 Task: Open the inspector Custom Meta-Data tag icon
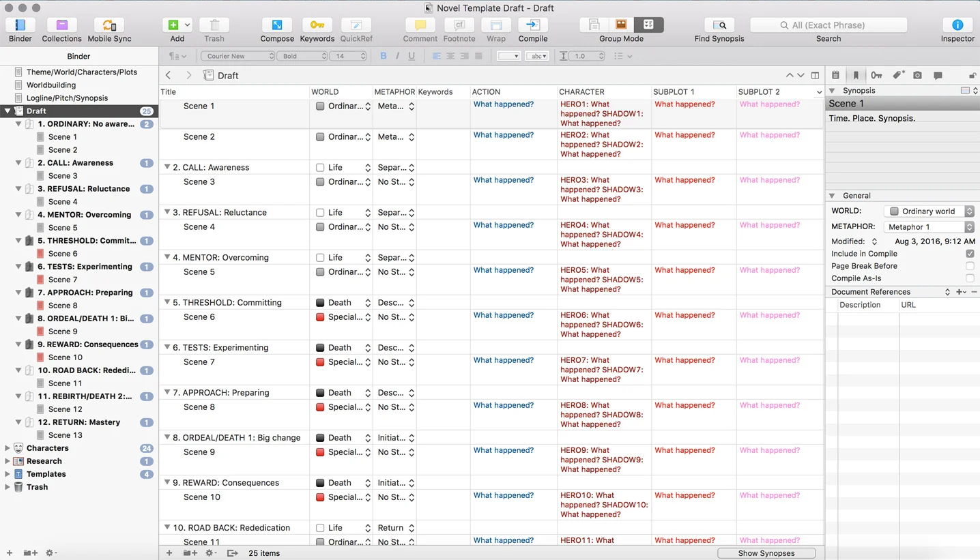[898, 75]
